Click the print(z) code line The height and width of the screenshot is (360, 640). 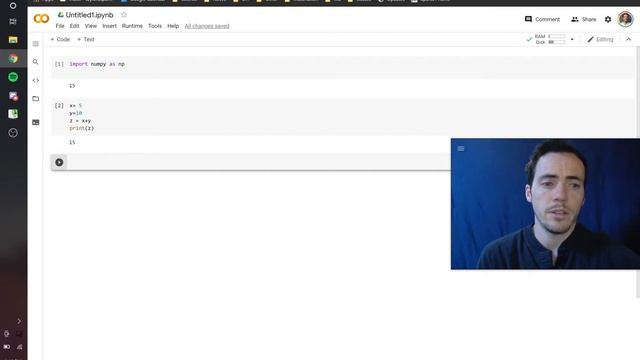click(82, 128)
